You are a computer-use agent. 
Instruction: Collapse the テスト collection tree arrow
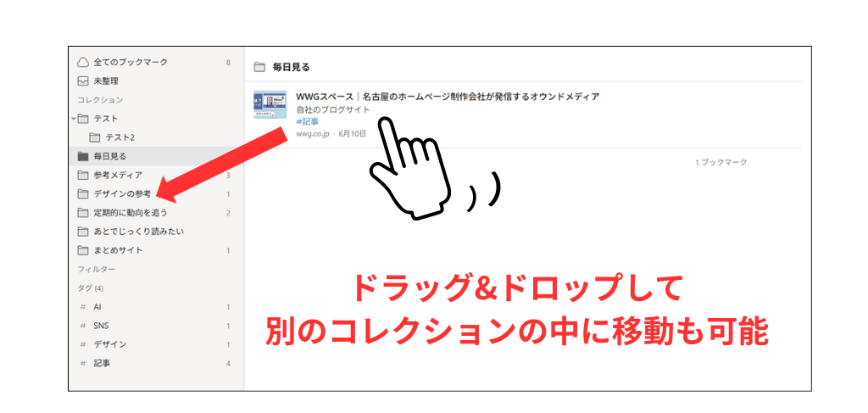(x=75, y=119)
